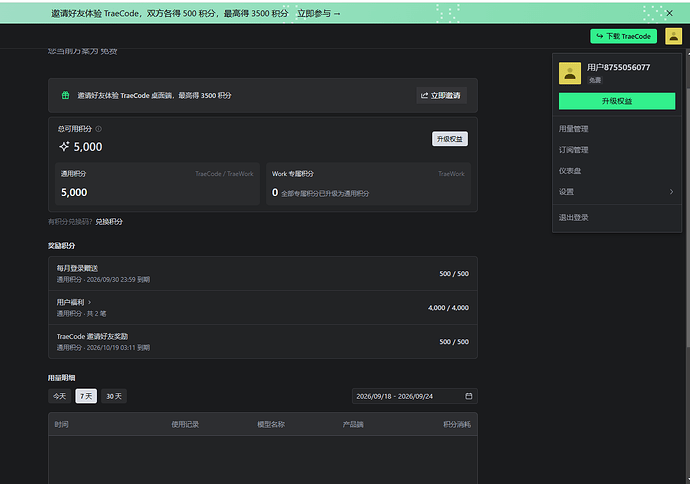690x484 pixels.
Task: Click the 下载 TraeCode download button
Action: point(623,36)
